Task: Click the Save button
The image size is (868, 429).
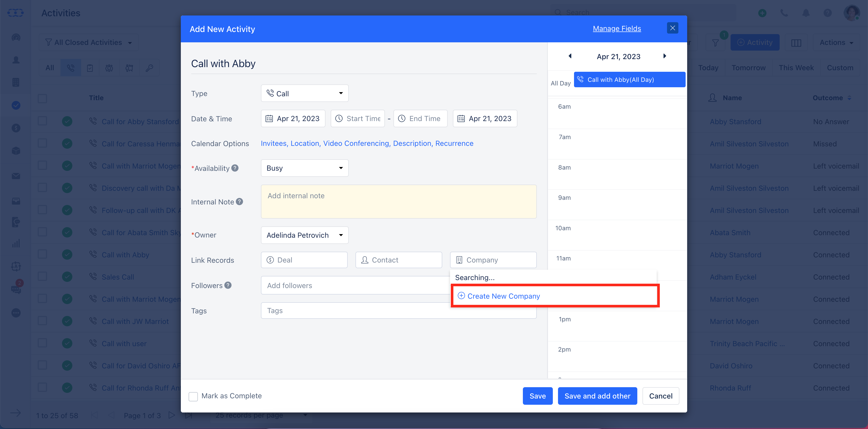Action: tap(537, 396)
